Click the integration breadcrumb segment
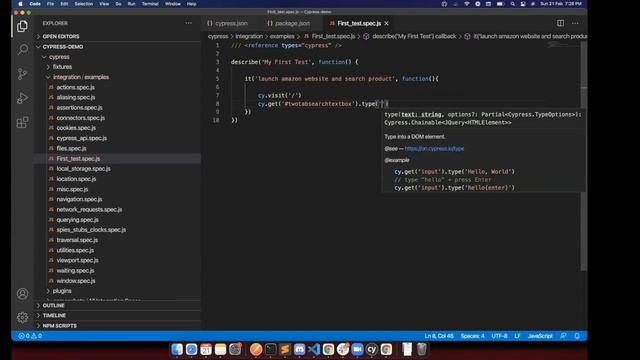 pos(249,36)
